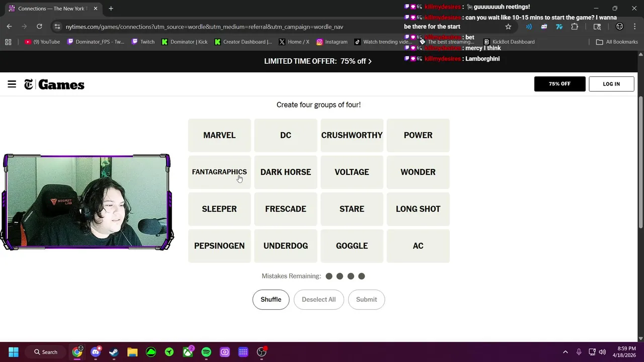Open the YouTube bookmark
Image resolution: width=644 pixels, height=362 pixels.
pos(42,42)
